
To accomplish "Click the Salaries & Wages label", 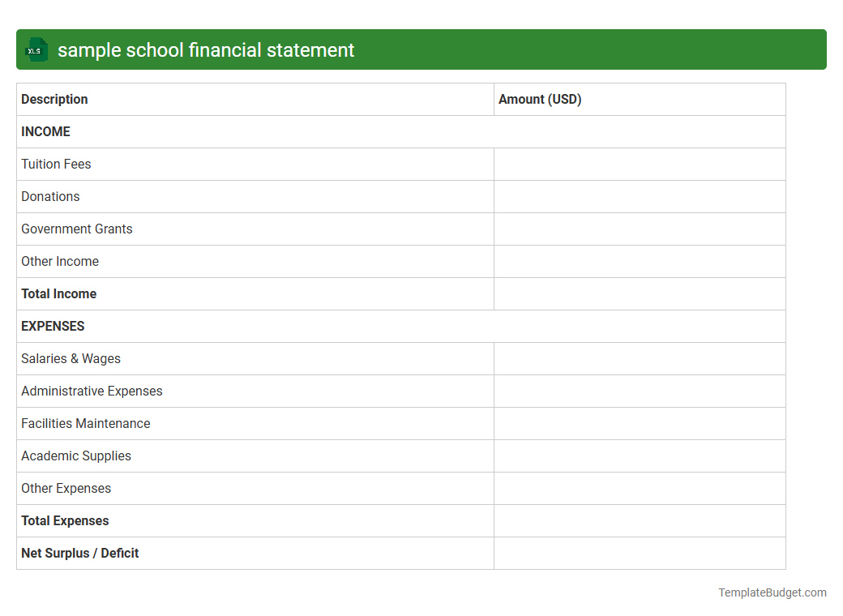I will 71,358.
